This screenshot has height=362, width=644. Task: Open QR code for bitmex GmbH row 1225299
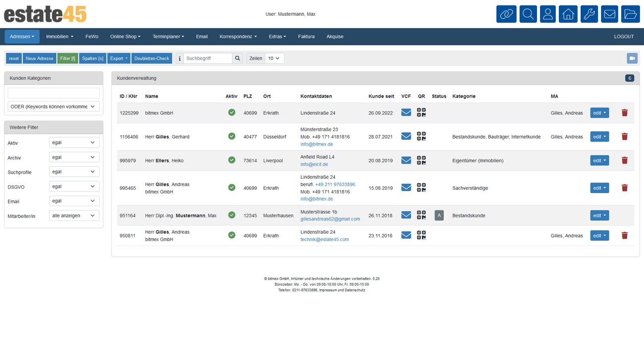[421, 112]
